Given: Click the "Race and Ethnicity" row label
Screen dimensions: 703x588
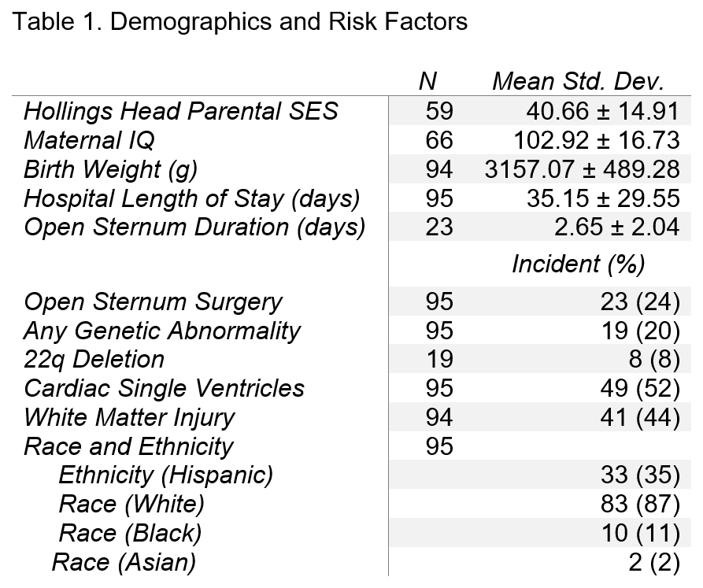Looking at the screenshot, I should point(129,447).
